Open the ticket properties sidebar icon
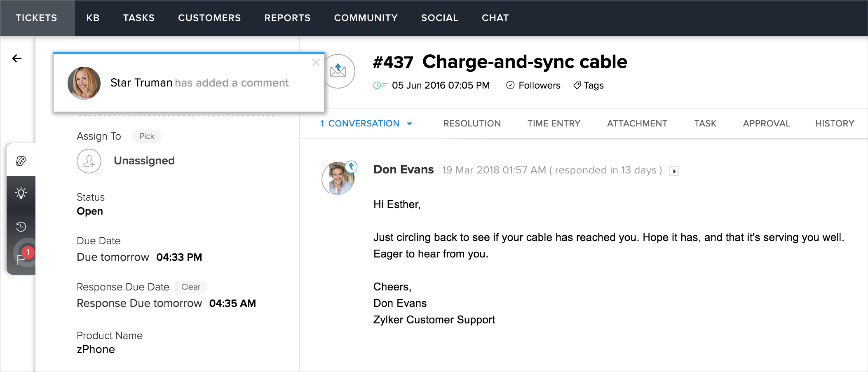Screen dimensions: 868x372 click(21, 161)
